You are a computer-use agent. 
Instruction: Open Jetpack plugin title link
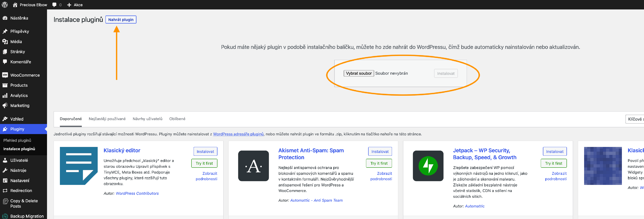[x=485, y=154]
